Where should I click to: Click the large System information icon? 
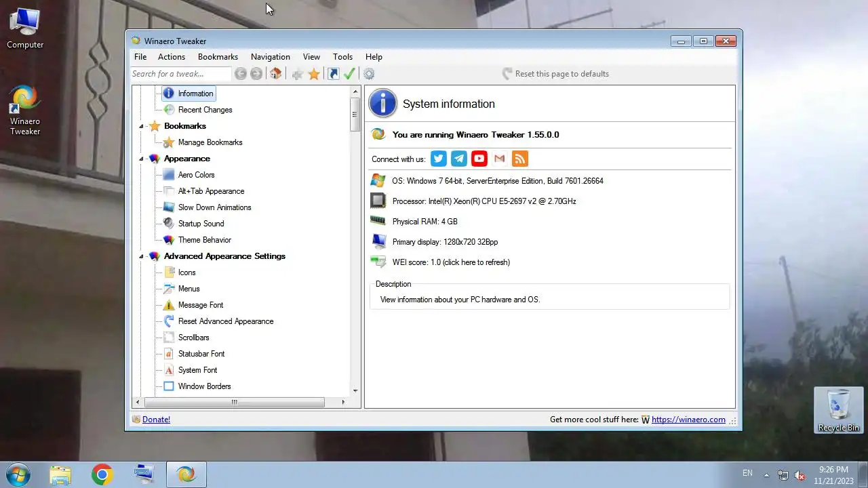click(382, 104)
